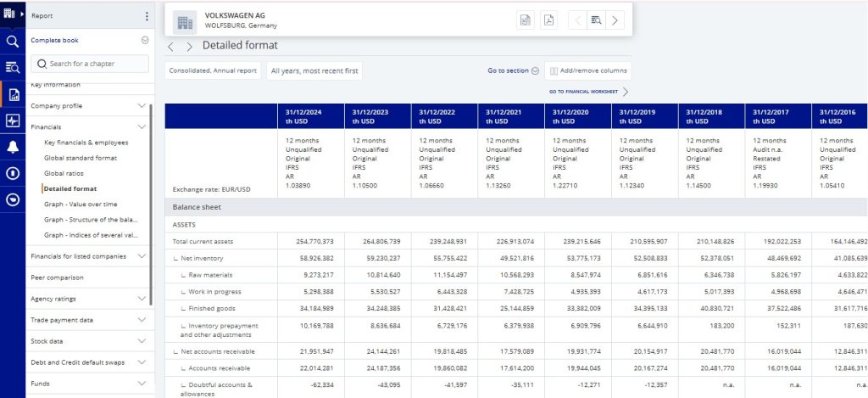Expand the Company profile section
Image resolution: width=868 pixels, height=398 pixels.
[x=142, y=105]
